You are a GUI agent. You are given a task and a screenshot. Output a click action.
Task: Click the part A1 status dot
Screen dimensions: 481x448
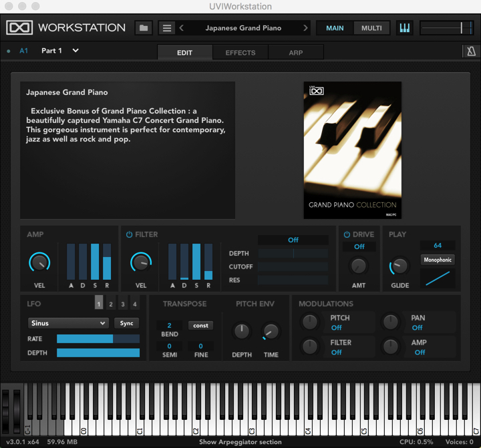pyautogui.click(x=9, y=51)
